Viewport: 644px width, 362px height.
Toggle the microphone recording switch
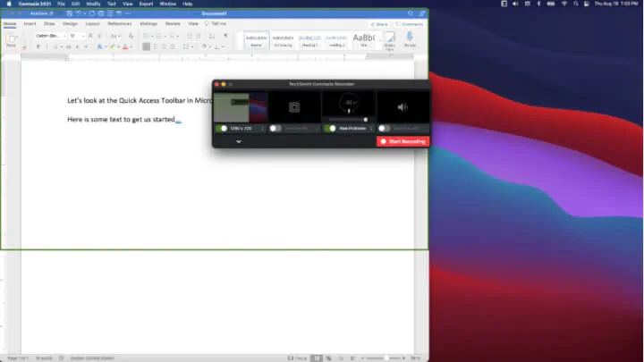coord(330,128)
